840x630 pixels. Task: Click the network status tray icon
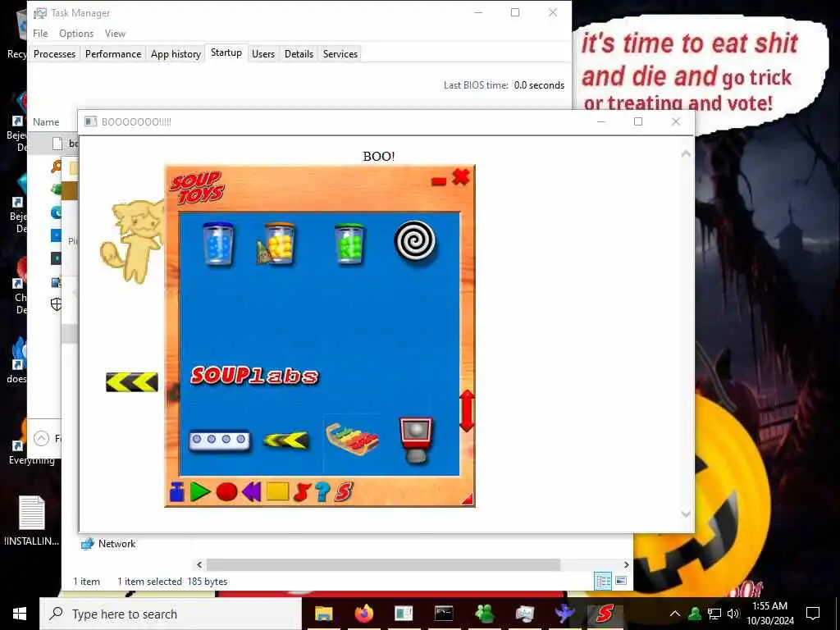[x=714, y=614]
